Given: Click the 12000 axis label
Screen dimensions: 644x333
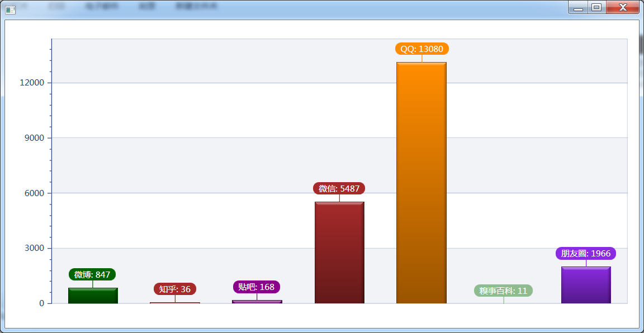Looking at the screenshot, I should [x=32, y=83].
